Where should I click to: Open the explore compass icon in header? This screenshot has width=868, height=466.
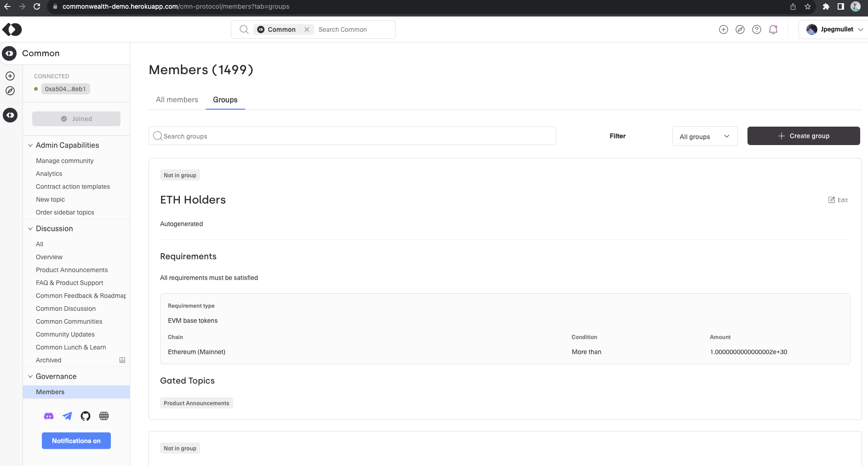pyautogui.click(x=740, y=29)
